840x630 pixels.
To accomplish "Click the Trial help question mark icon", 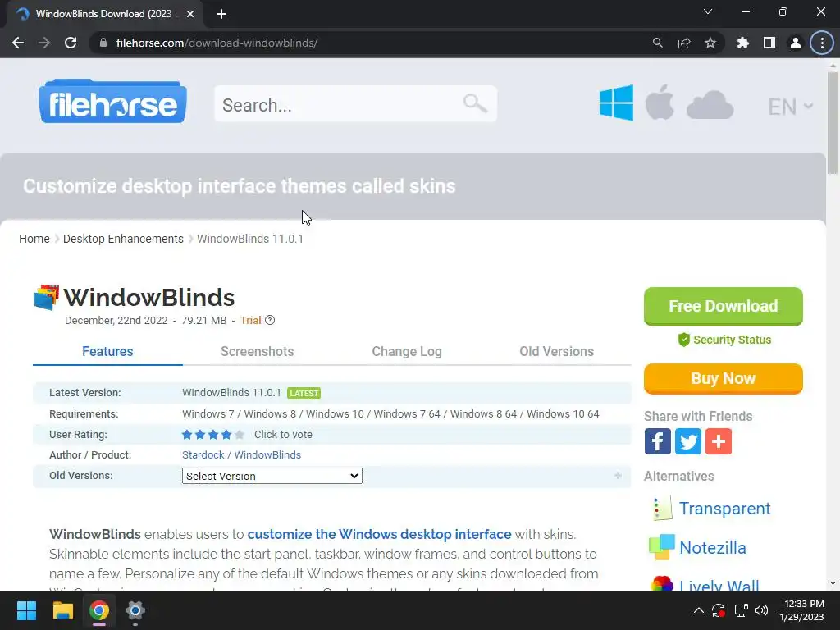I will 270,321.
